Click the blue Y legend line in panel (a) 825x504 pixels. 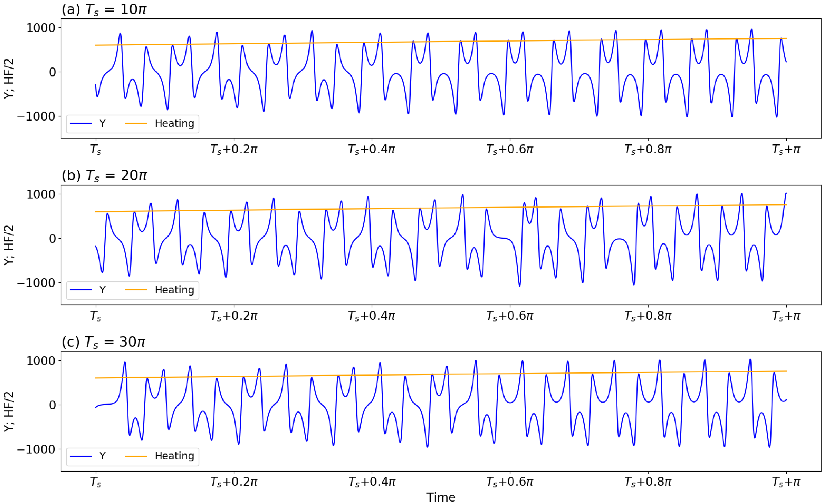click(81, 123)
